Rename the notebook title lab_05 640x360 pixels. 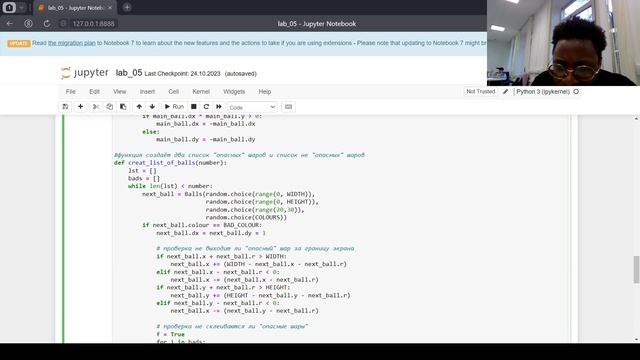pyautogui.click(x=129, y=73)
